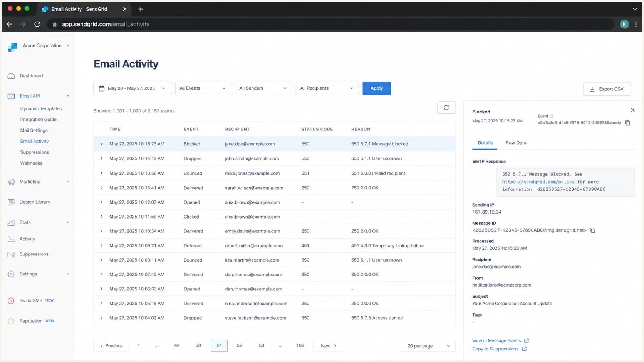The image size is (644, 362).
Task: Collapse the jane.doe@example.com Blocked row
Action: click(x=101, y=144)
